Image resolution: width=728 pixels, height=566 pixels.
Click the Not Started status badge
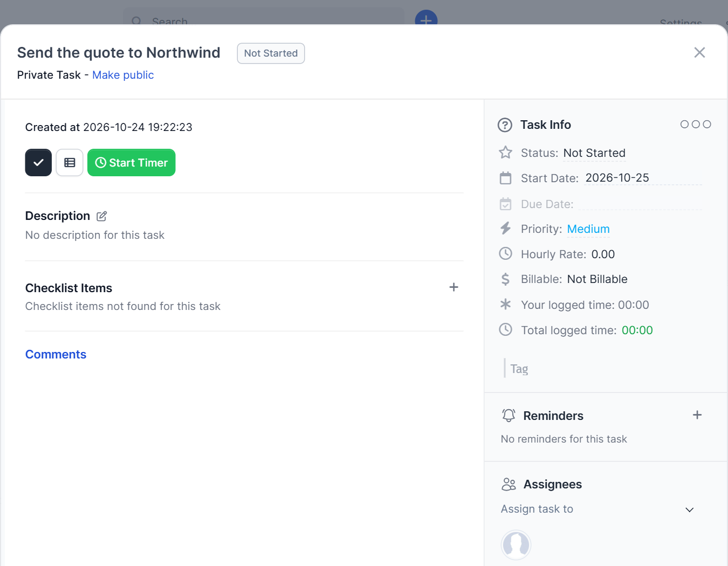pyautogui.click(x=271, y=53)
